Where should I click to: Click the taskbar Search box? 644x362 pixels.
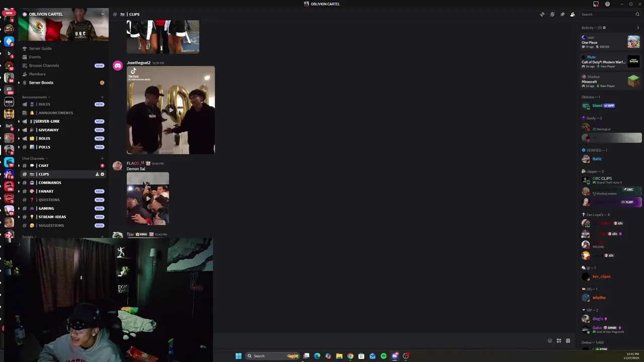click(x=273, y=356)
